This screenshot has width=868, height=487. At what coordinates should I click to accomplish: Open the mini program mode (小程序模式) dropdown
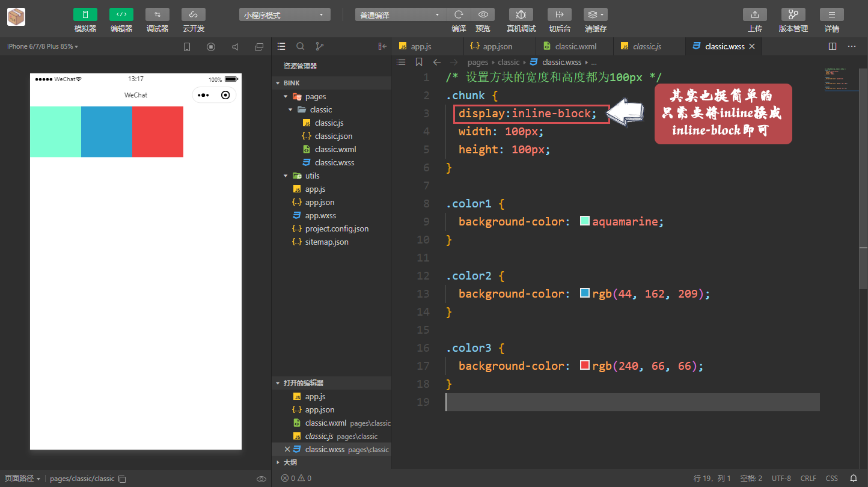tap(284, 15)
